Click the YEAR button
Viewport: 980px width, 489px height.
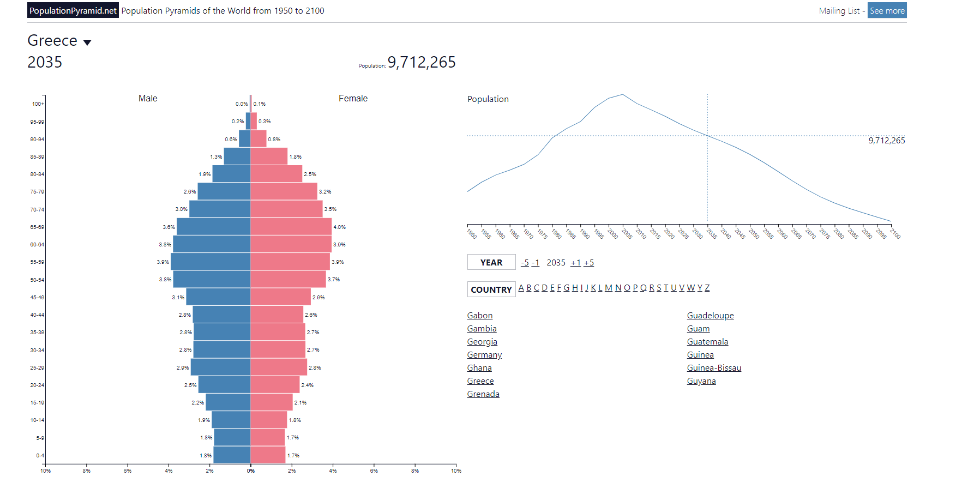click(x=491, y=262)
